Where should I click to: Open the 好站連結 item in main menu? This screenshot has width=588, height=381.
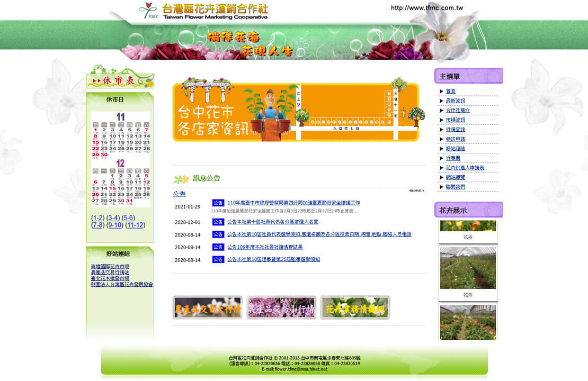(455, 149)
